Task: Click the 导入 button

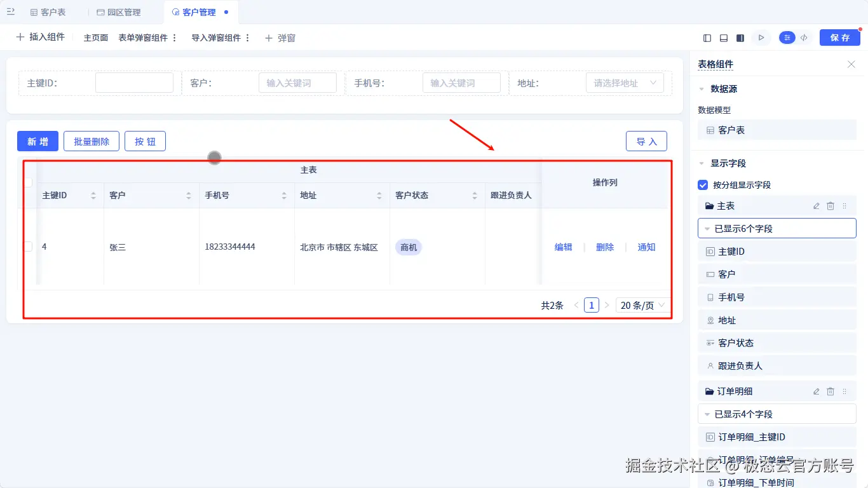Action: click(x=646, y=141)
